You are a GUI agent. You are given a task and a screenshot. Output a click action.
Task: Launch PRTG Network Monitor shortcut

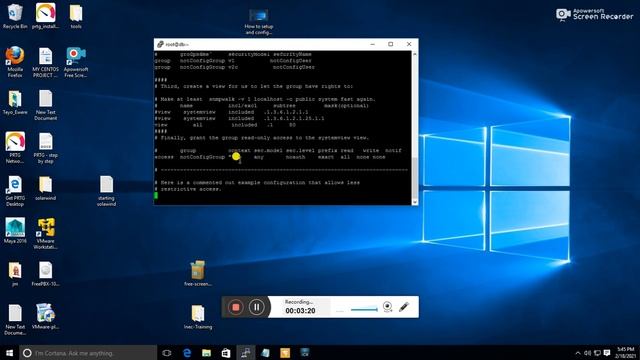[15, 148]
